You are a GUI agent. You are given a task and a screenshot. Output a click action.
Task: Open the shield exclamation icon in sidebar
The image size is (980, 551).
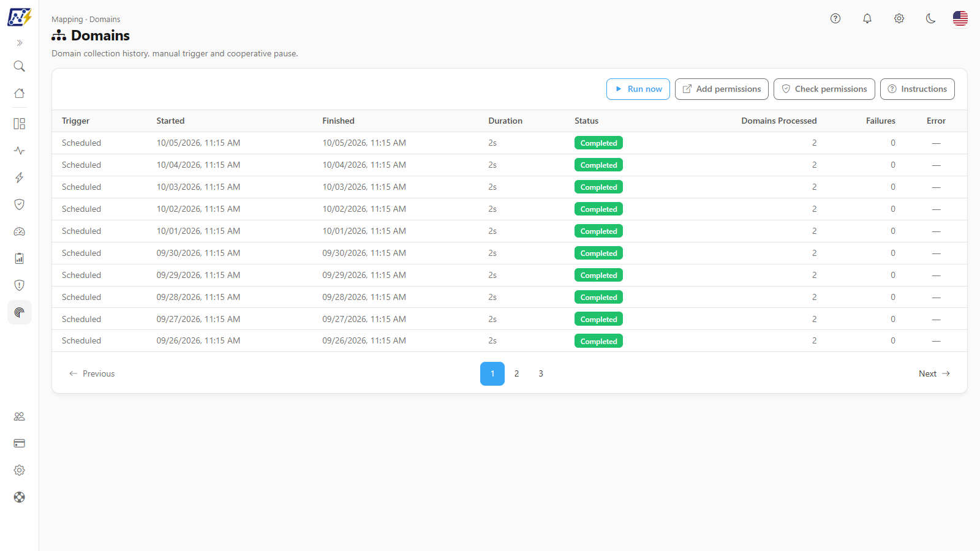click(x=20, y=285)
